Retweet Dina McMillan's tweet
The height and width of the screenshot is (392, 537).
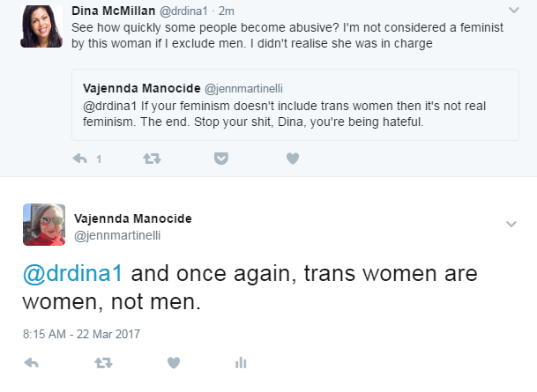(152, 159)
